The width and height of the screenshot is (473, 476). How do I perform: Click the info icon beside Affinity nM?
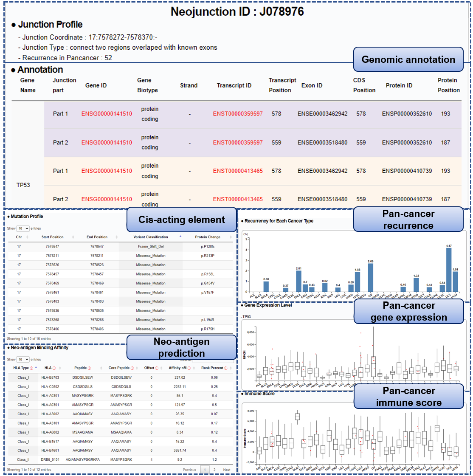[x=189, y=368]
